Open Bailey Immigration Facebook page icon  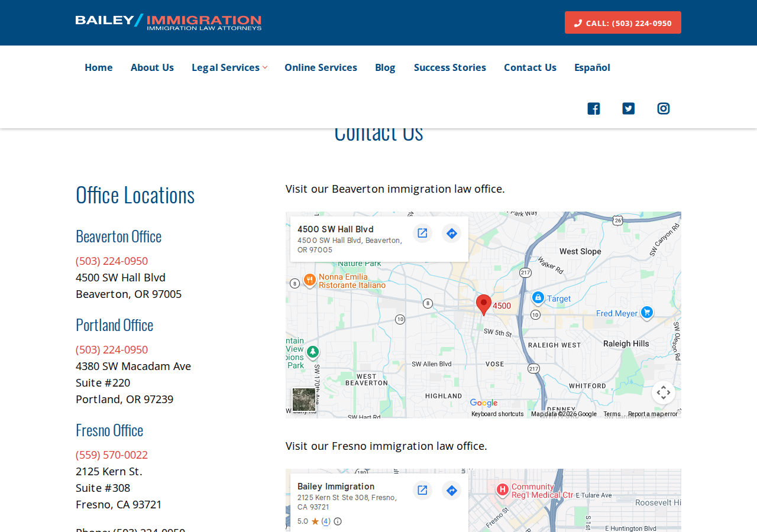593,108
